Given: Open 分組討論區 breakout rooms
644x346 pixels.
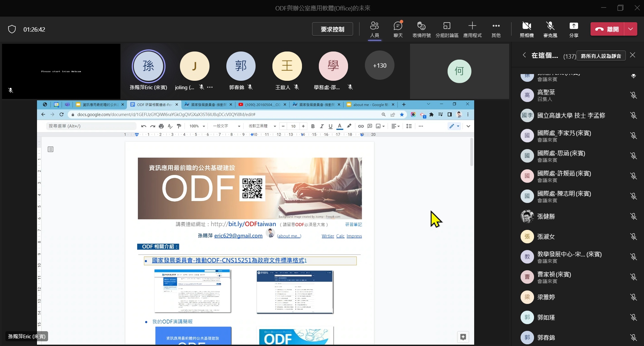Looking at the screenshot, I should tap(447, 29).
